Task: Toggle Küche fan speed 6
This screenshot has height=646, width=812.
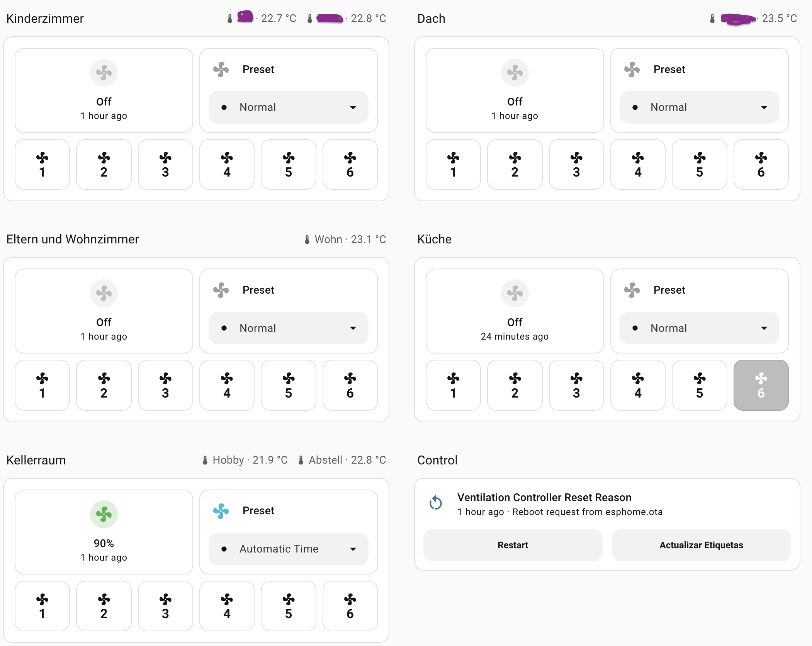Action: coord(761,385)
